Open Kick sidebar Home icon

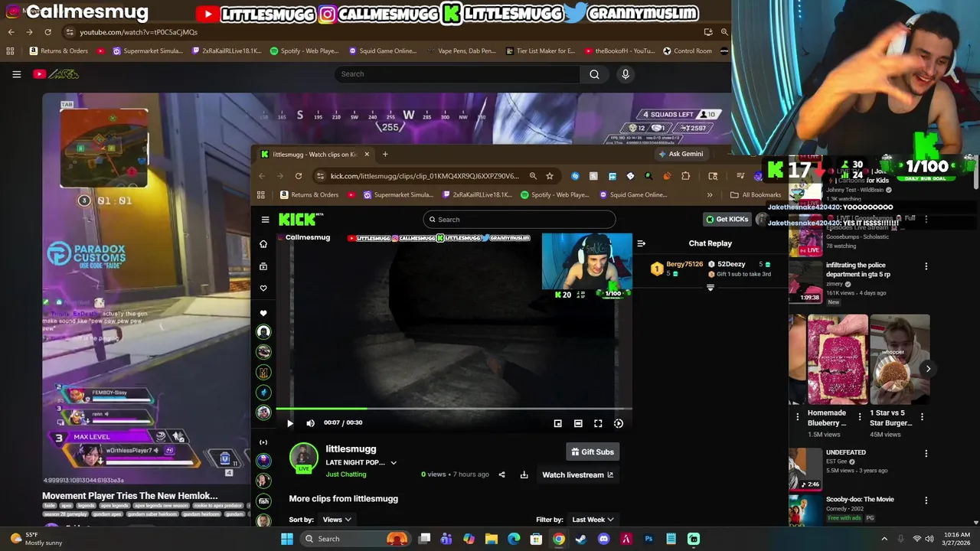[x=263, y=244]
